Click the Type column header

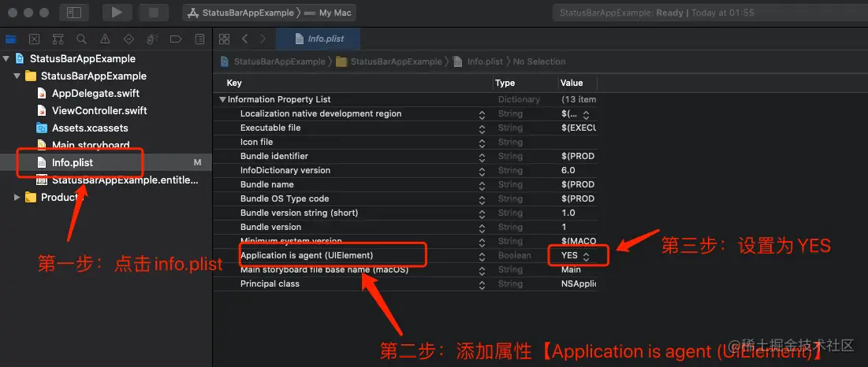coord(505,83)
